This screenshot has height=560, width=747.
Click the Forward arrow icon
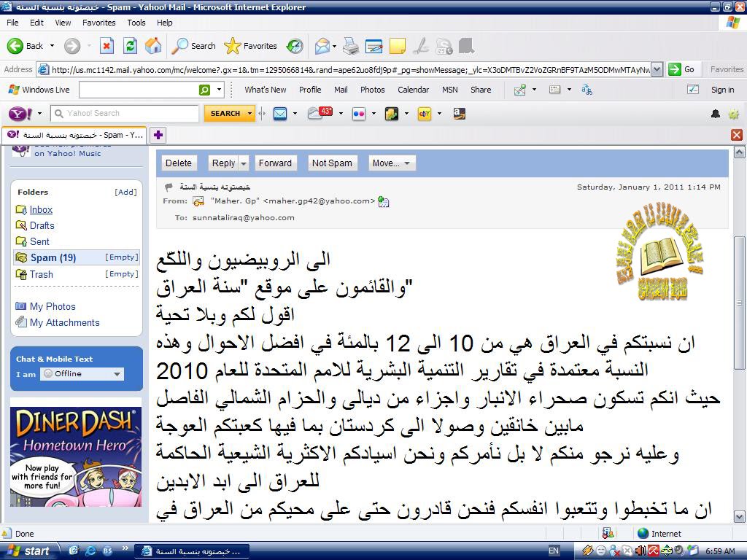[x=72, y=46]
